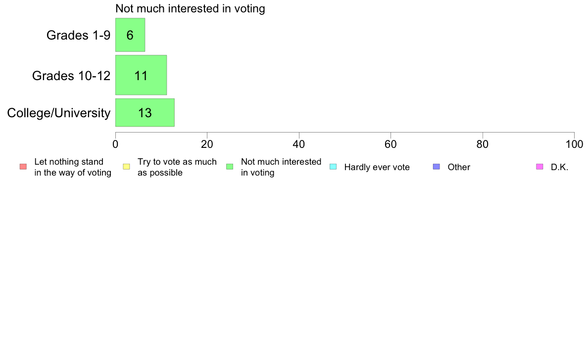The image size is (588, 364).
Task: Select the Grades 10-12 bar showing 11
Action: coord(141,75)
